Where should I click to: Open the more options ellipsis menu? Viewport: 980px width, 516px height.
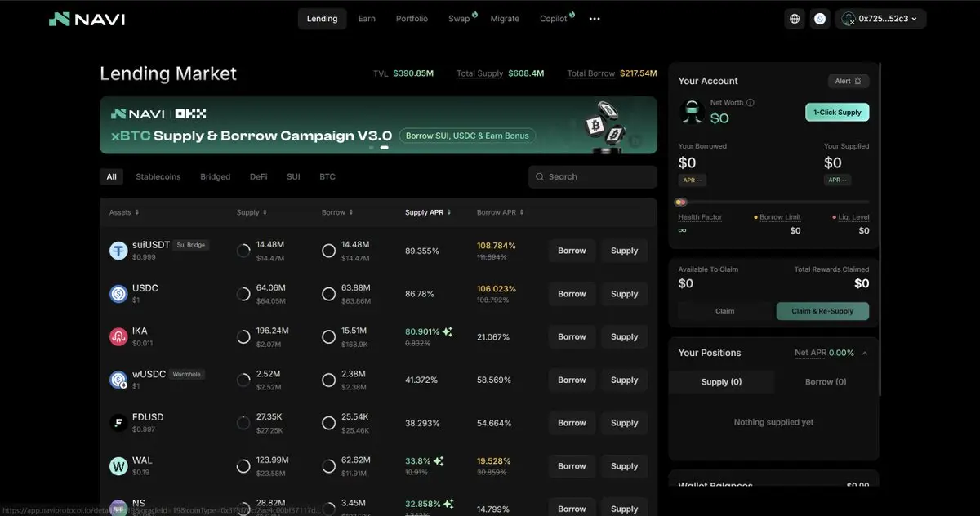coord(595,19)
